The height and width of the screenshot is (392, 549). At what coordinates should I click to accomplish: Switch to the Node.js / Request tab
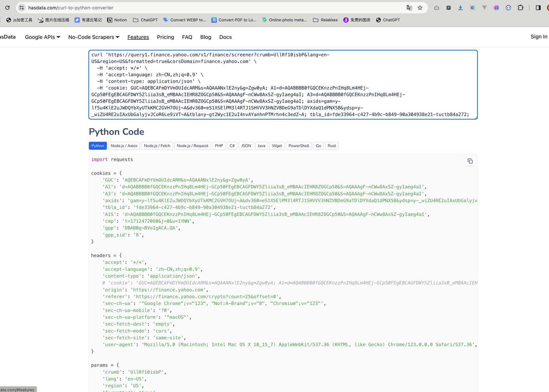point(193,146)
